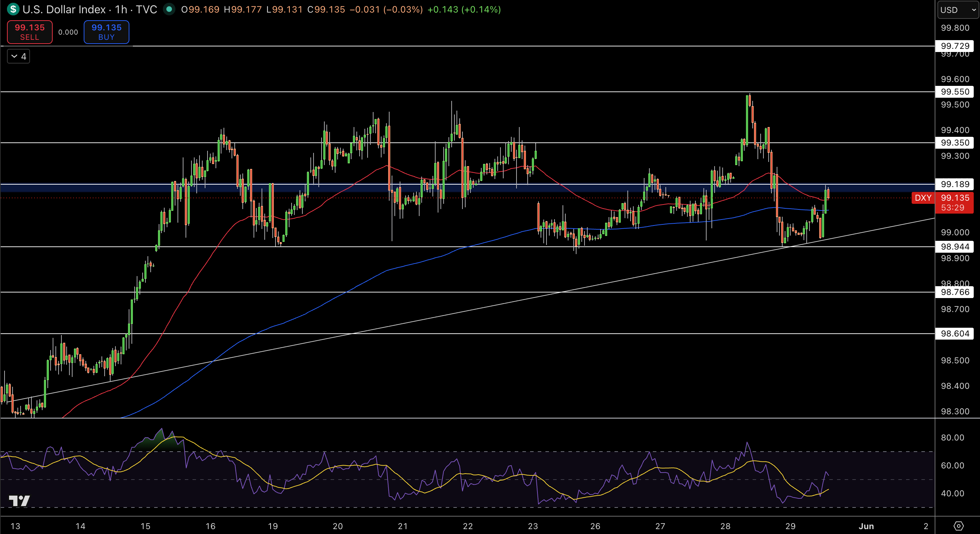Click the green market status dot
The width and height of the screenshot is (980, 534).
[x=169, y=9]
